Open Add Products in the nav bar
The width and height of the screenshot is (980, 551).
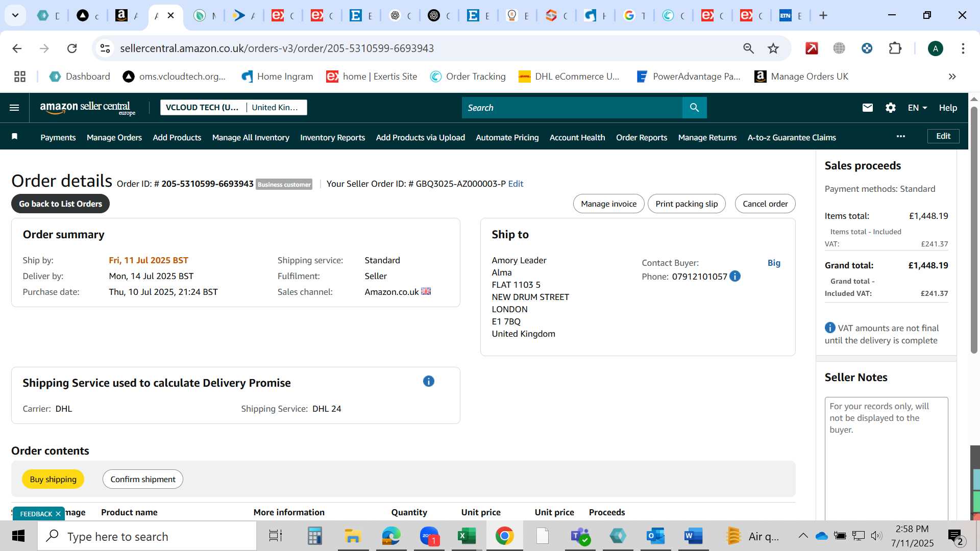[x=177, y=137]
